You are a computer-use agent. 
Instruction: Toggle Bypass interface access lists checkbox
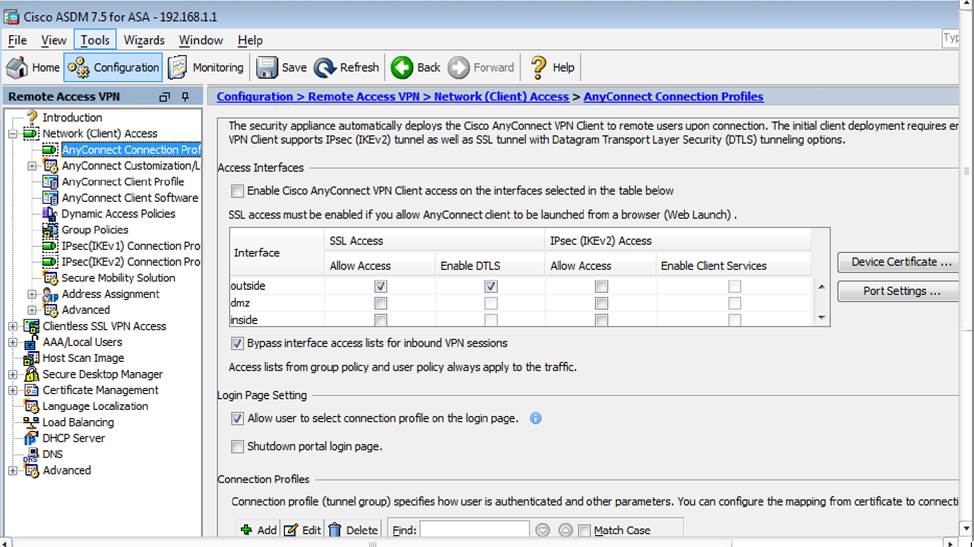pyautogui.click(x=237, y=343)
